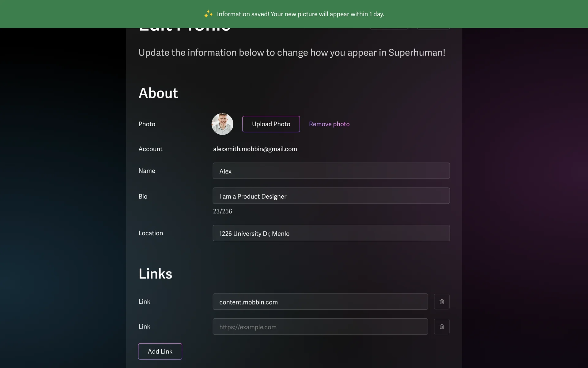
Task: Click the Update the information description text
Action: (x=292, y=52)
